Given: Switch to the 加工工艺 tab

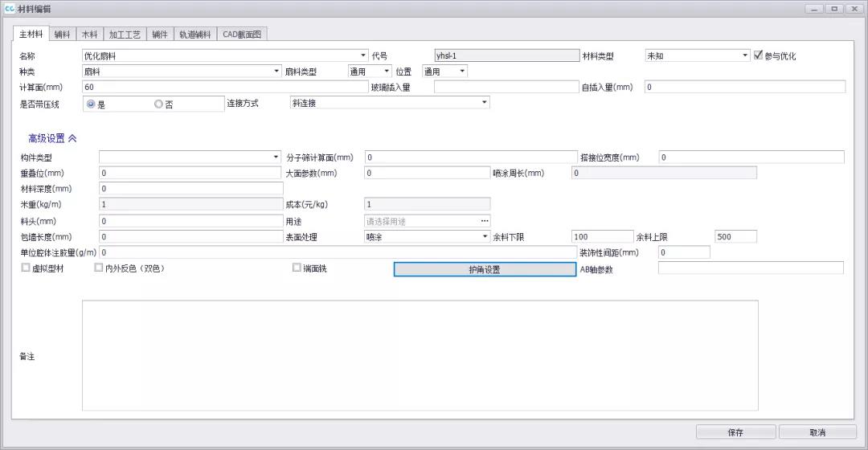Looking at the screenshot, I should (125, 35).
